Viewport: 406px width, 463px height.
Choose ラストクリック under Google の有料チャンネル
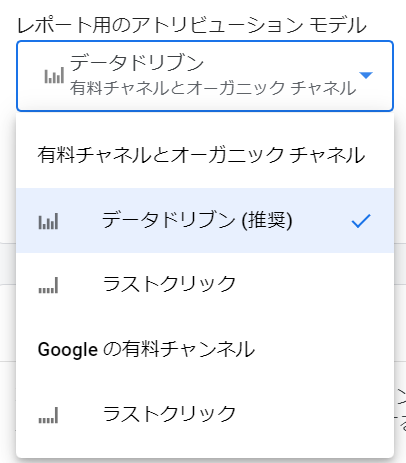(205, 414)
